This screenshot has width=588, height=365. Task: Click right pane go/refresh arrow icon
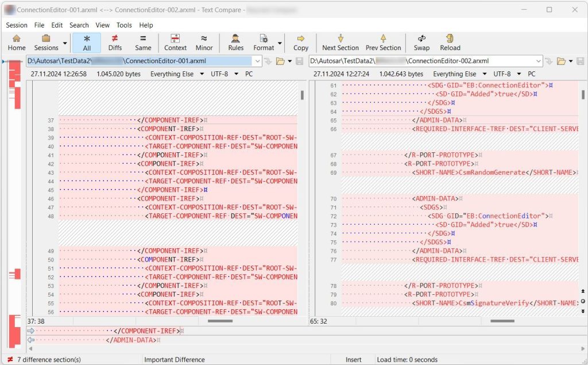549,61
